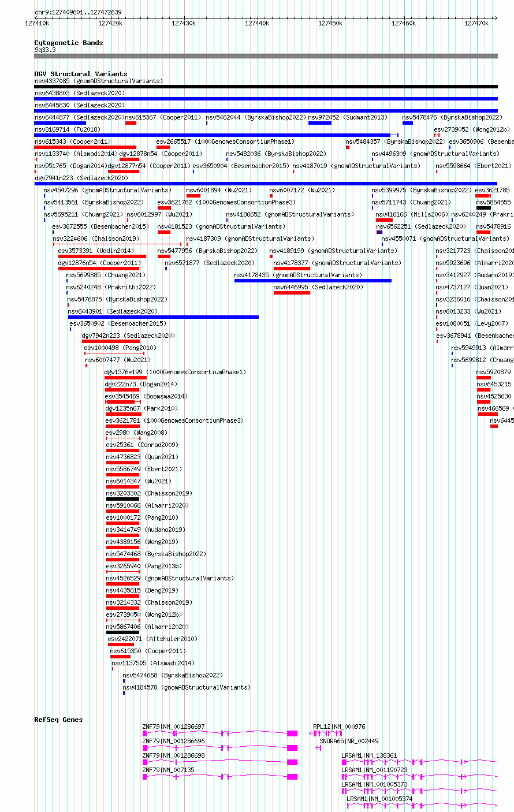Select nsv5711743 (Chuang2021) variant label
The height and width of the screenshot is (812, 514).
point(411,202)
